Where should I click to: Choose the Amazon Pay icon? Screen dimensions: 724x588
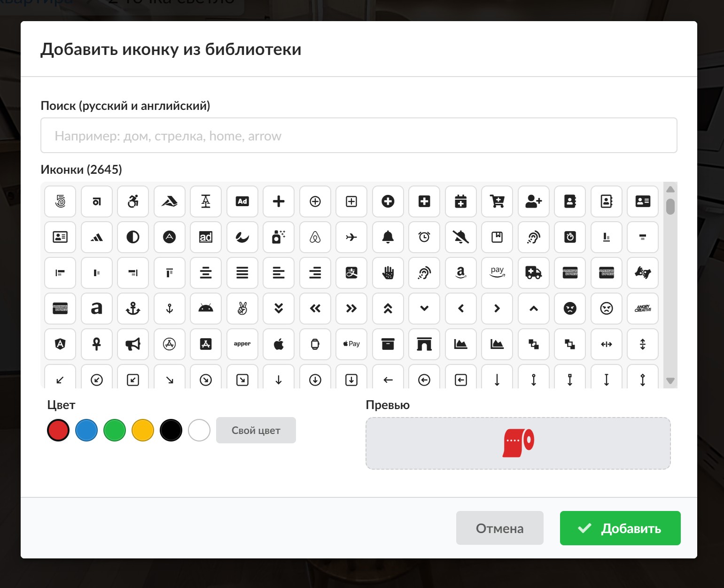pyautogui.click(x=497, y=273)
